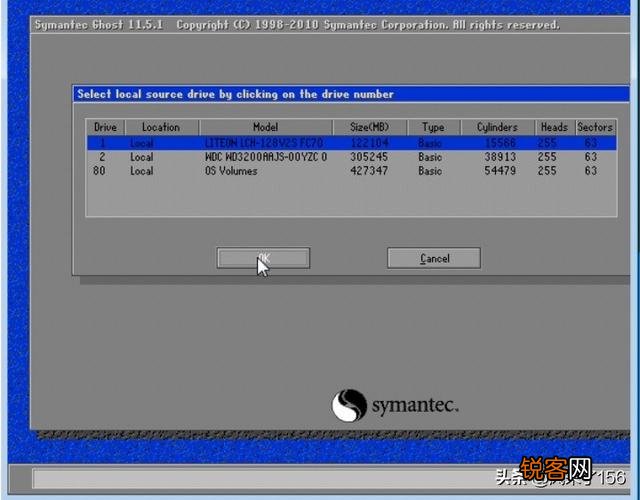640x500 pixels.
Task: Click the Sectors column header
Action: click(x=596, y=127)
